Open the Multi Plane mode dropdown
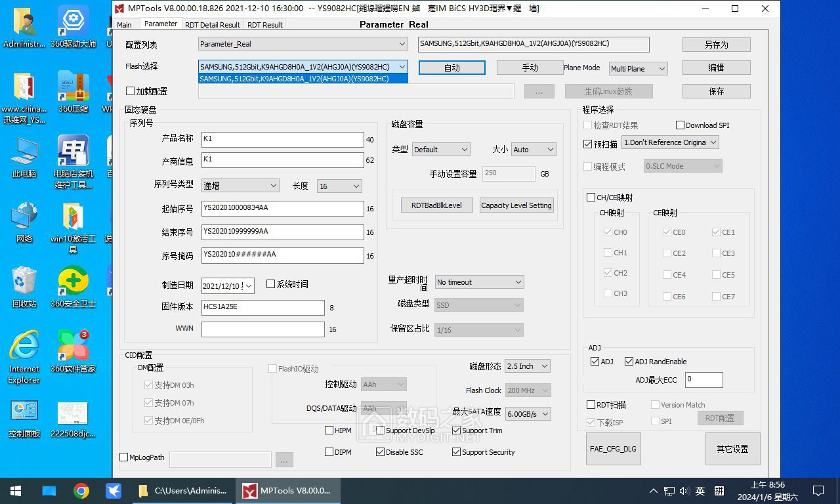840x504 pixels. 638,68
